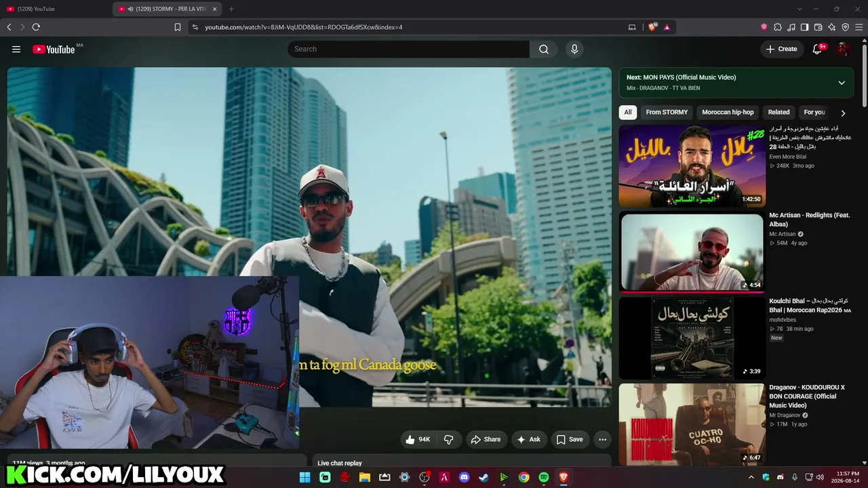Open the Mc Artisan Redlights video thumbnail

point(692,251)
